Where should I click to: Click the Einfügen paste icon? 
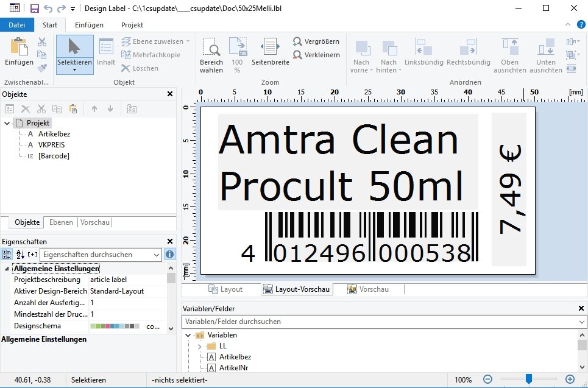click(19, 50)
